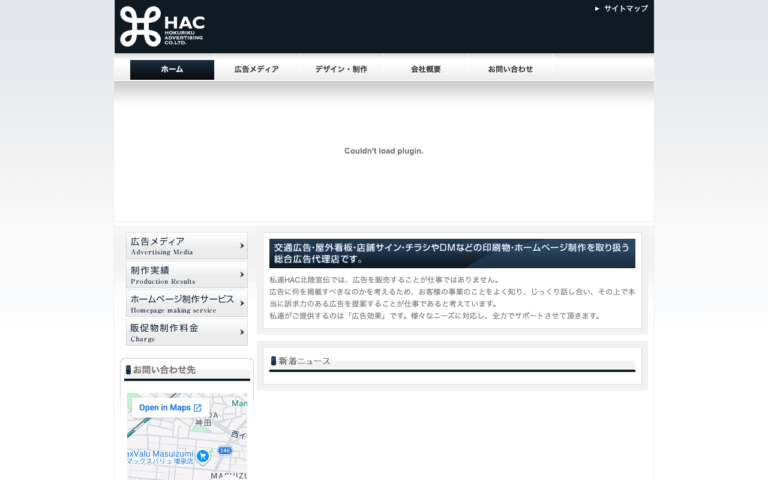Click the 神田 label on the map
Viewport: 768px width, 480px height.
(x=203, y=423)
